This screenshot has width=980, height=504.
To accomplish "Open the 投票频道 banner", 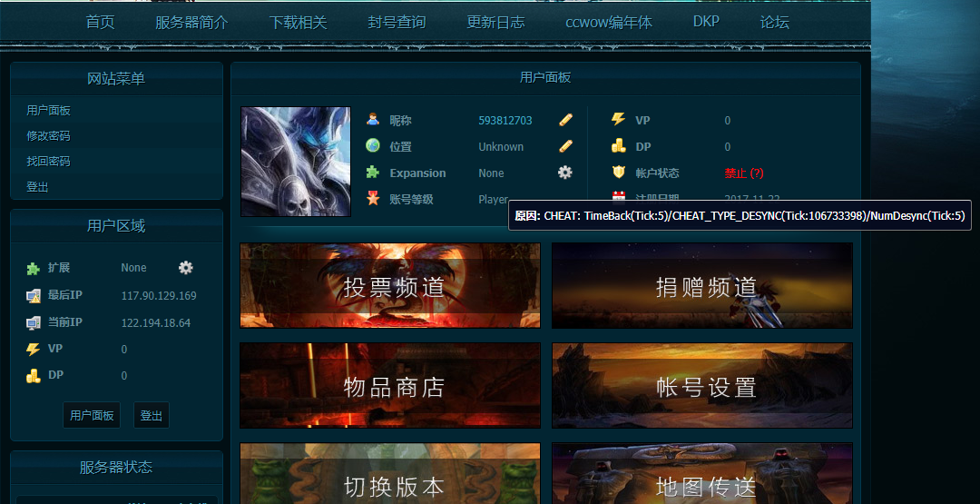I will pos(390,285).
